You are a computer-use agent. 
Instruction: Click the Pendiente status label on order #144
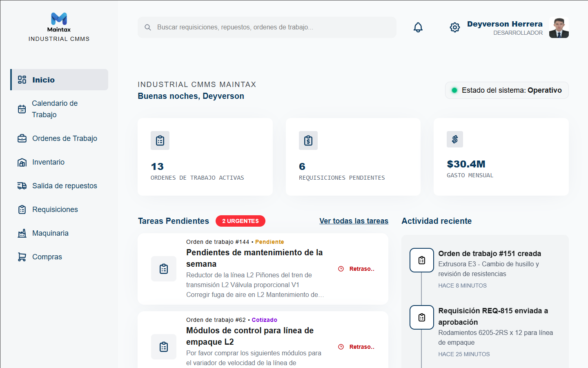click(x=269, y=242)
